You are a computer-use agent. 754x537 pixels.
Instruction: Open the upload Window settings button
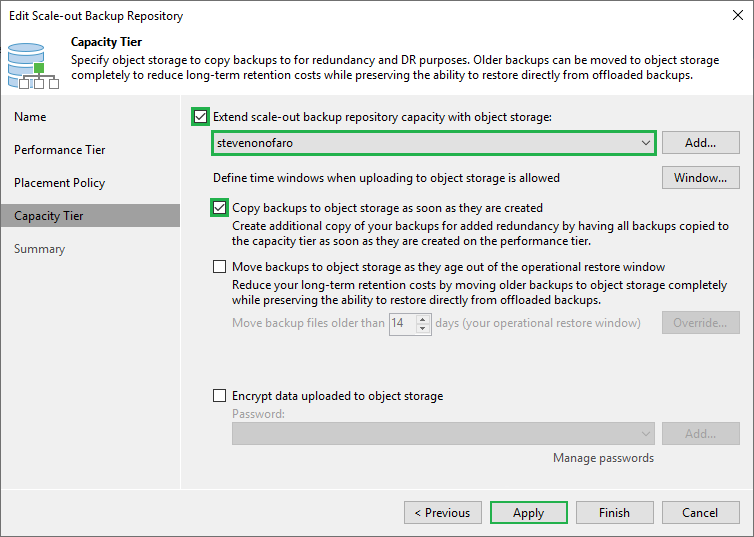click(700, 178)
